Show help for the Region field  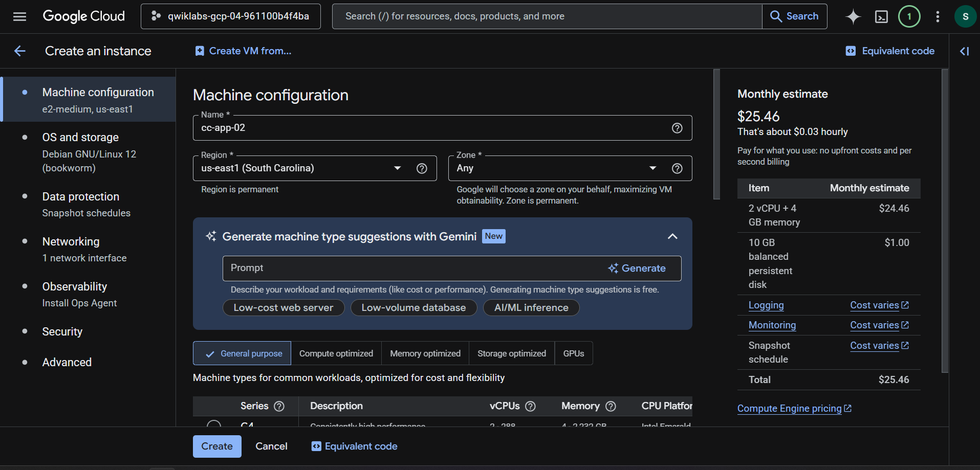pyautogui.click(x=422, y=168)
